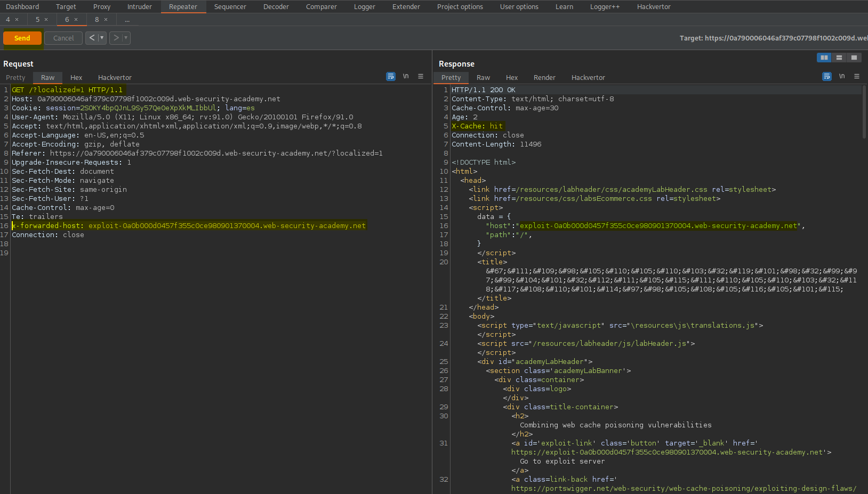868x494 pixels.
Task: Open Request pane hamburger options menu
Action: 421,76
